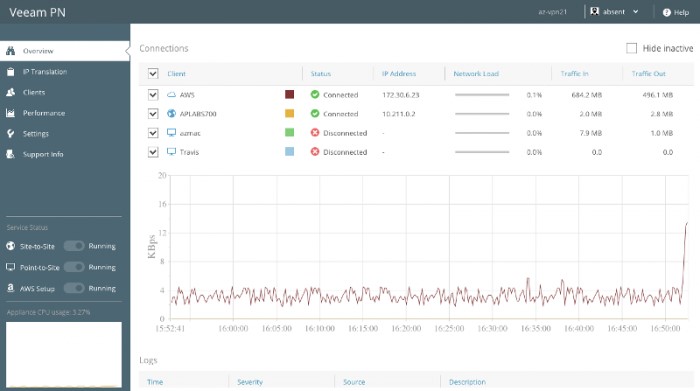700x391 pixels.
Task: Open the Overview binoculars icon
Action: pyautogui.click(x=11, y=51)
